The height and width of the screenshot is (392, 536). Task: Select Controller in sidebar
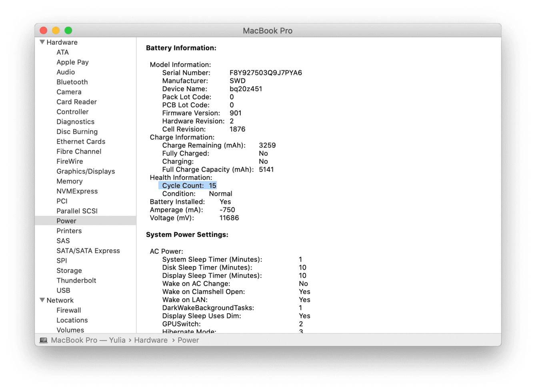coord(72,112)
